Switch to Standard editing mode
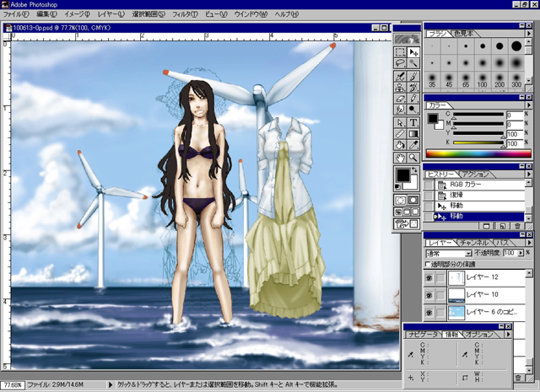This screenshot has height=392, width=540. [400, 201]
